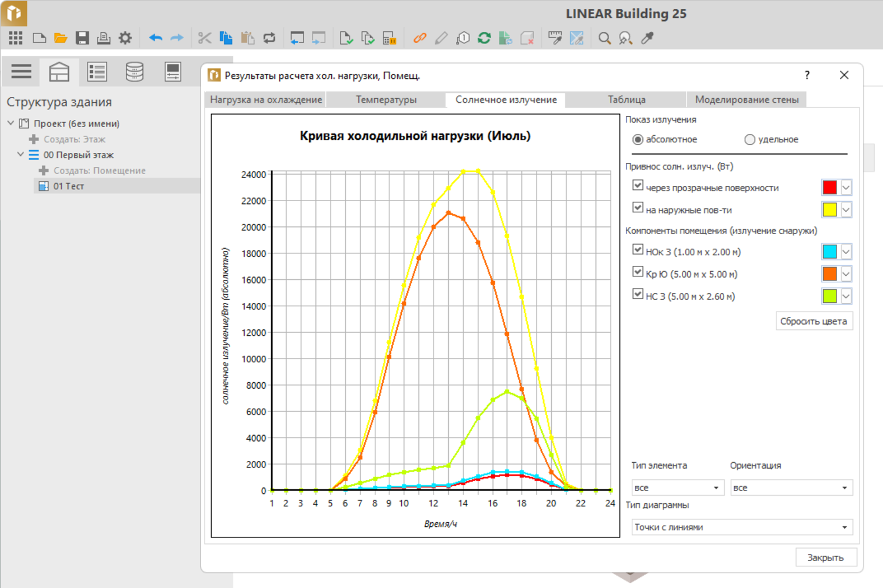Image resolution: width=883 pixels, height=588 pixels.
Task: Create a new project file
Action: pos(39,38)
